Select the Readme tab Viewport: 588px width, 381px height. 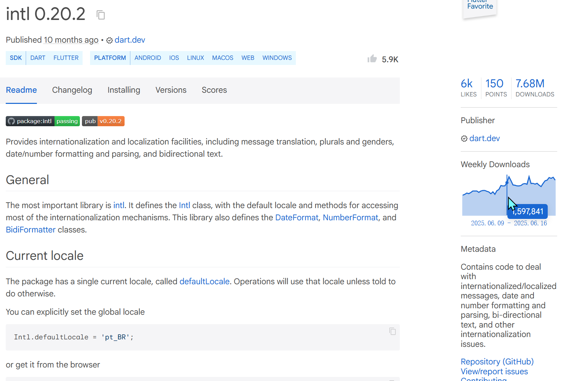21,90
